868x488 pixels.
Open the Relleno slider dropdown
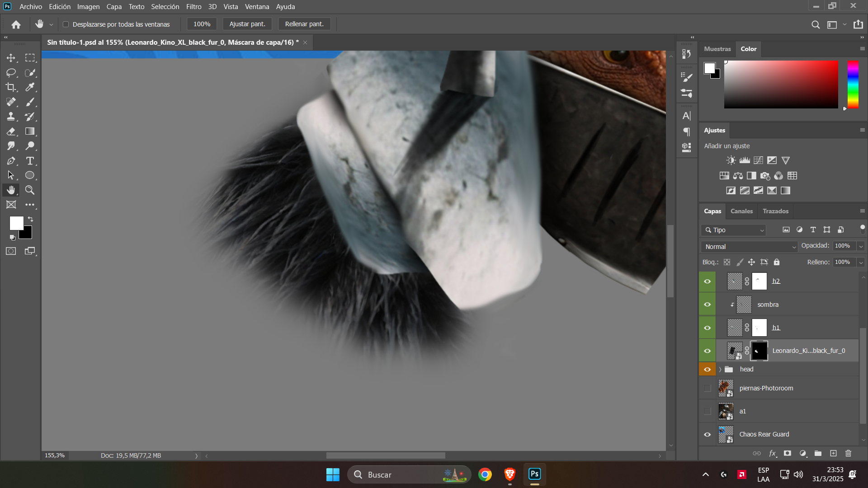[861, 262]
